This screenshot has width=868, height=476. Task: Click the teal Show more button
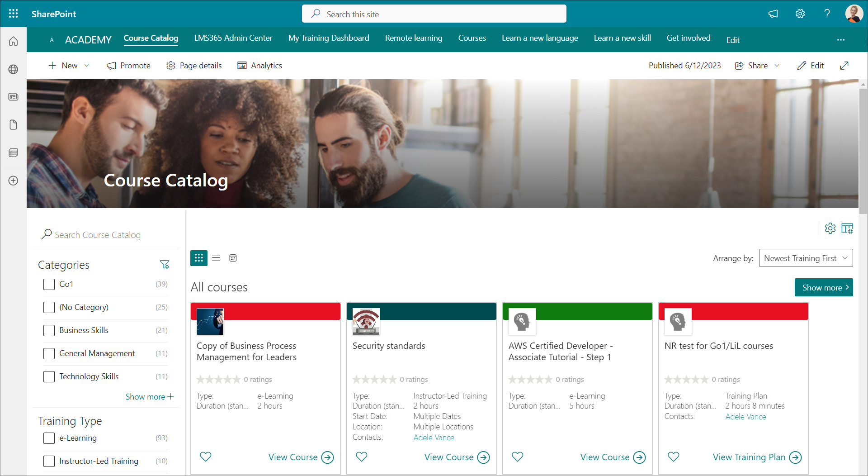(x=823, y=287)
